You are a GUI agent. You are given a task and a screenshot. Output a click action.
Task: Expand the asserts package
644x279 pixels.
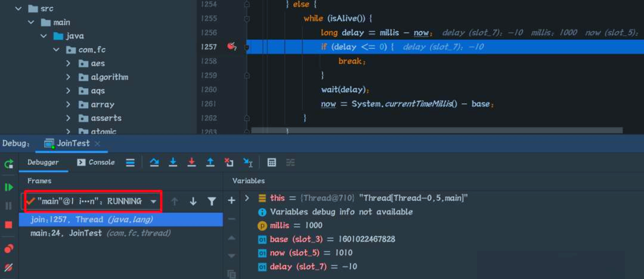click(69, 118)
